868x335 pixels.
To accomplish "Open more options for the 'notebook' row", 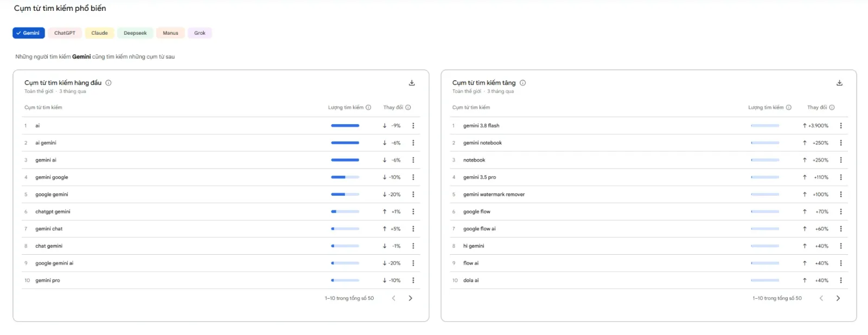I will (841, 160).
